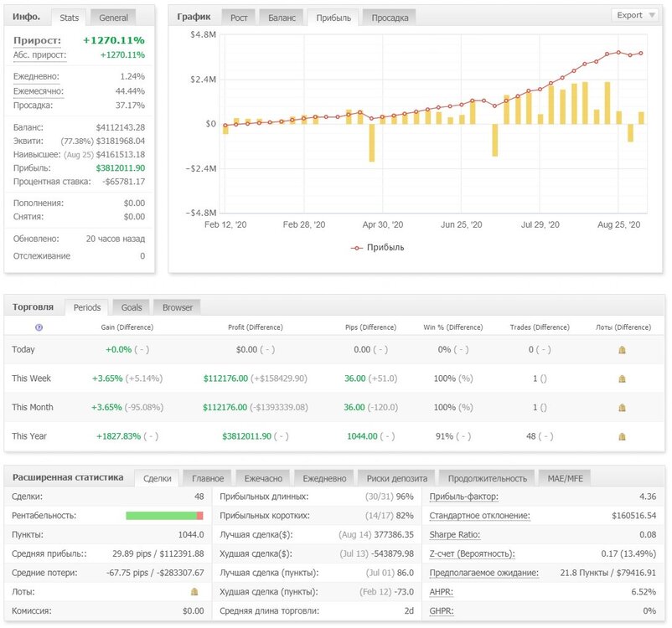Click the drawdown value 37.17%
This screenshot has height=628, width=672.
[130, 106]
